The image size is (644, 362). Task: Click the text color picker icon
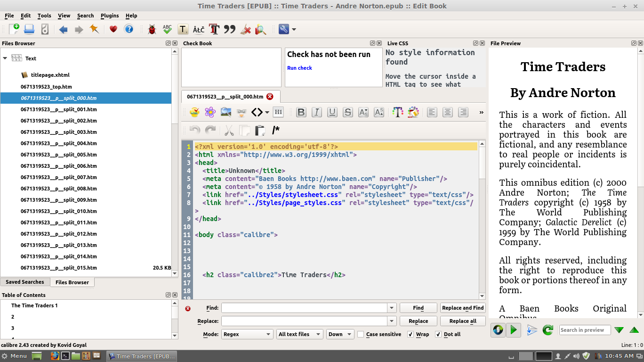pos(398,112)
